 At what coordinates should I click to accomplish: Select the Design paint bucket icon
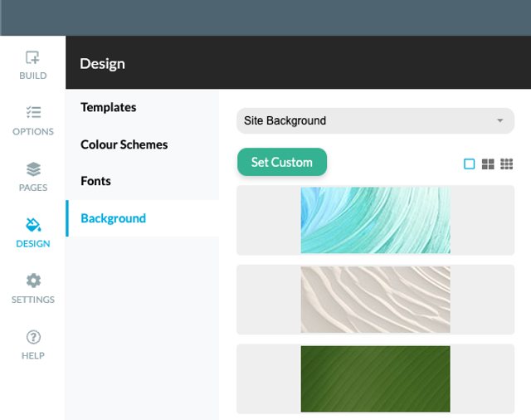click(x=33, y=225)
